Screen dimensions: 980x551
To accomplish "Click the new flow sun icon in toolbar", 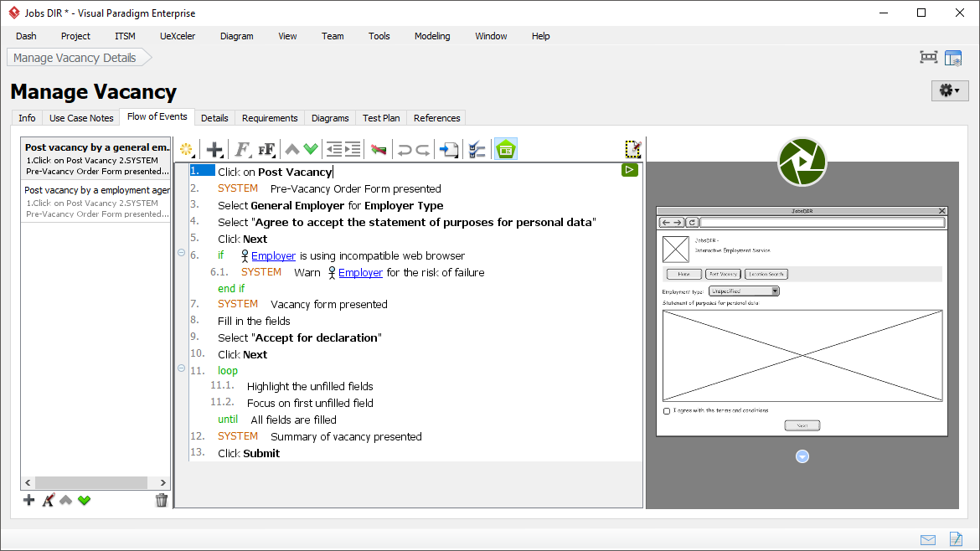I will [186, 149].
